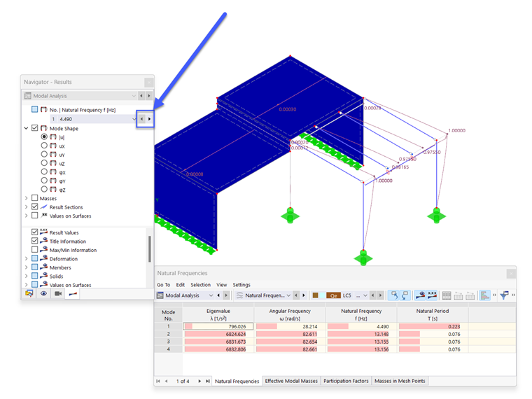This screenshot has height=399, width=532.
Task: Click next arrow beside Modal Analysis in navigator
Action: pos(149,96)
